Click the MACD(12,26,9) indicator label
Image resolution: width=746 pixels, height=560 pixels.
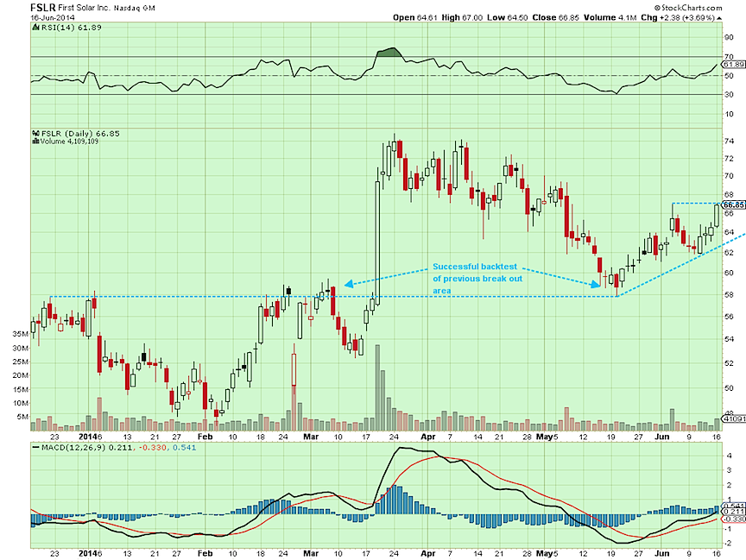(x=73, y=448)
